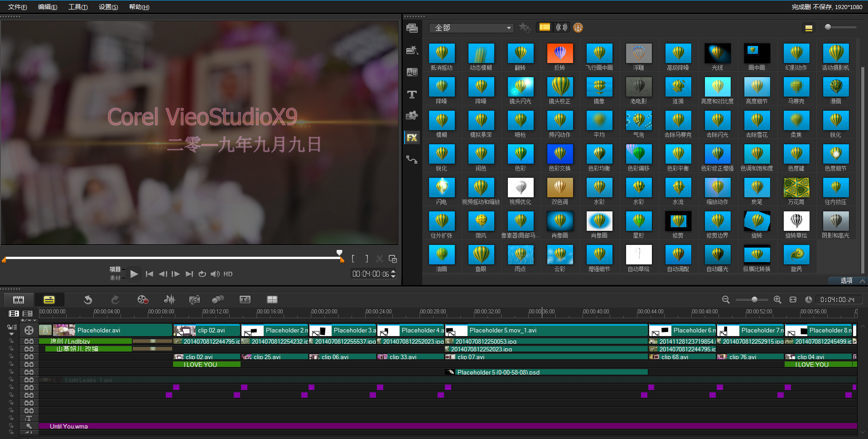
Task: Click the preview timecode field
Action: 371,274
